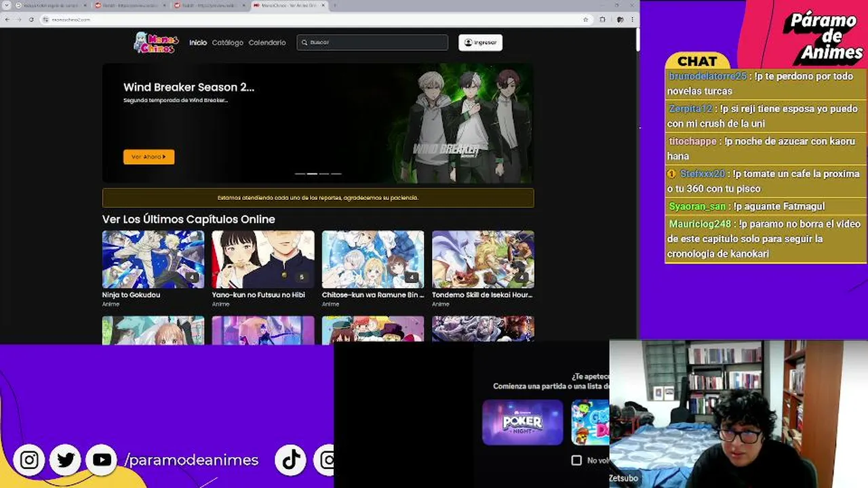Click the TikTok icon in overlay
The height and width of the screenshot is (488, 868).
292,460
